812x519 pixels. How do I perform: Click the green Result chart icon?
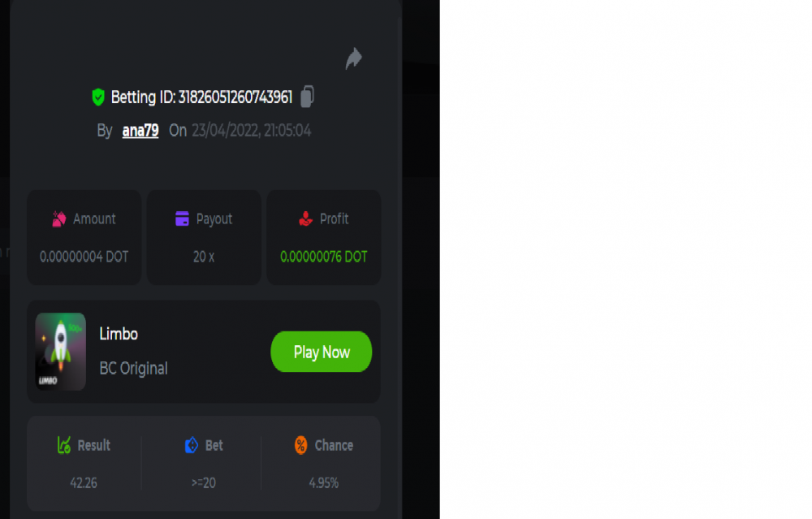63,445
